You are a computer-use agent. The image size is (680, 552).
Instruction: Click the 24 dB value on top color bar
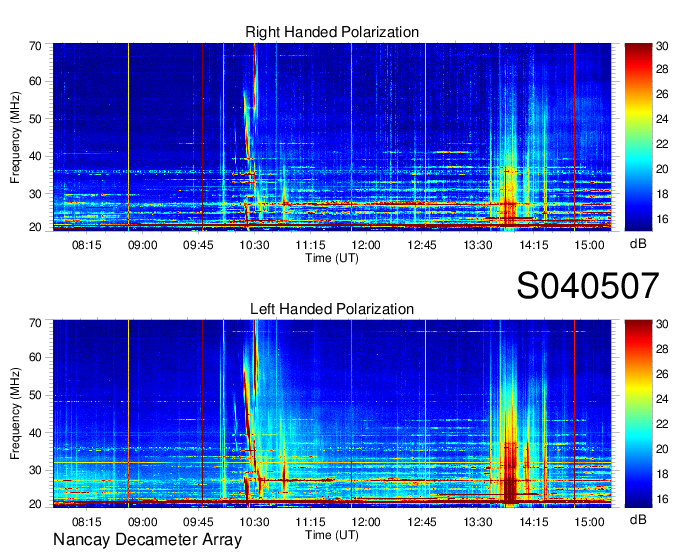pos(662,119)
